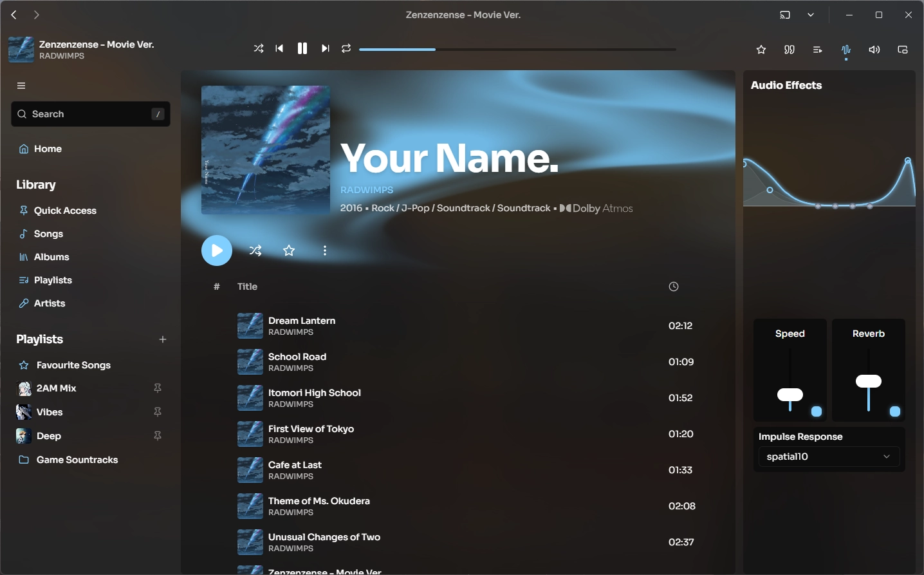Navigate forward with the title bar forward arrow
Screen dimensions: 924x575
(37, 15)
